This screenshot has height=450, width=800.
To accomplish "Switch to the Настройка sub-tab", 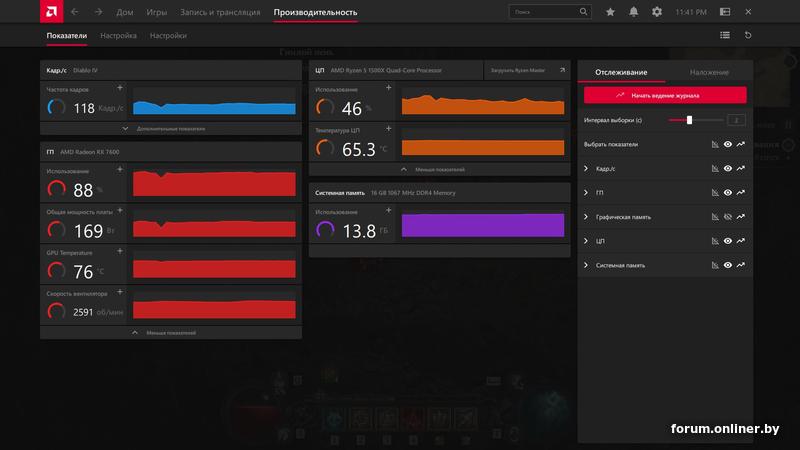I will coord(118,36).
